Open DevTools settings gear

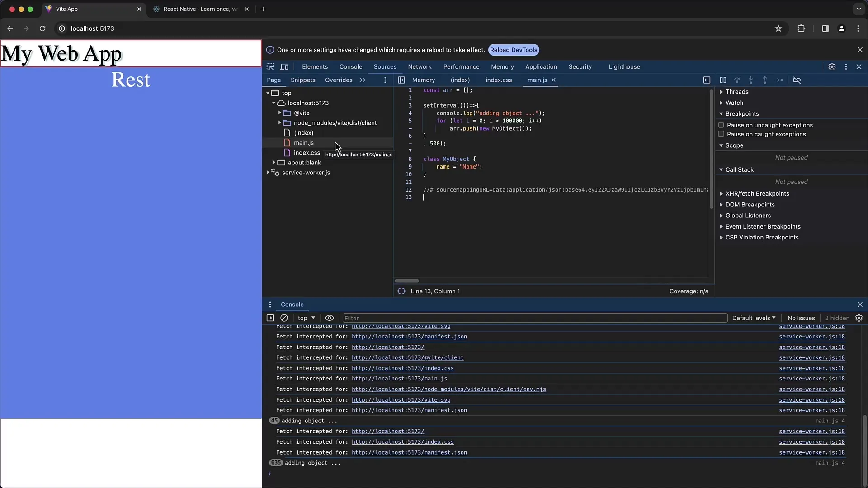coord(832,67)
